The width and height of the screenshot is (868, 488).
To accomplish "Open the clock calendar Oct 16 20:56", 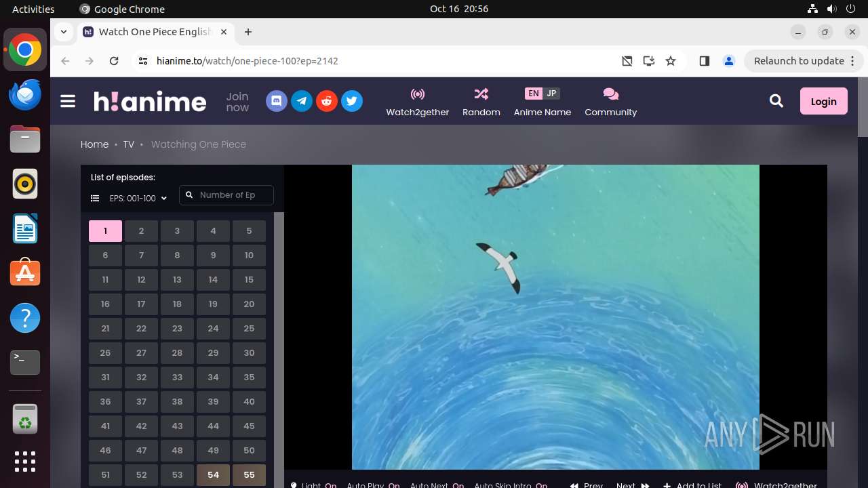I will [459, 9].
